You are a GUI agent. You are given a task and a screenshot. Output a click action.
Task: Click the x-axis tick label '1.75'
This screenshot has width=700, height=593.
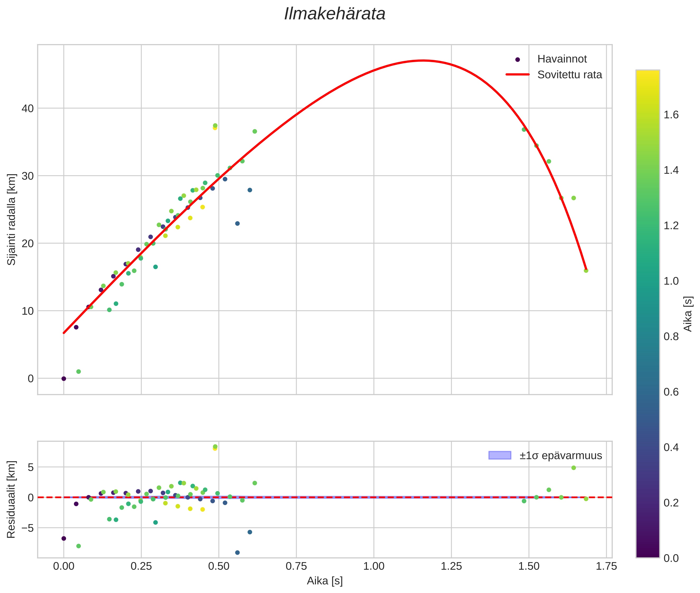click(x=606, y=566)
